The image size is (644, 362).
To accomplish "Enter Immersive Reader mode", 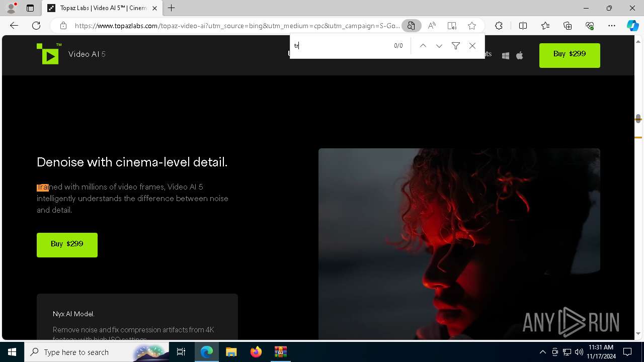I will click(452, 26).
